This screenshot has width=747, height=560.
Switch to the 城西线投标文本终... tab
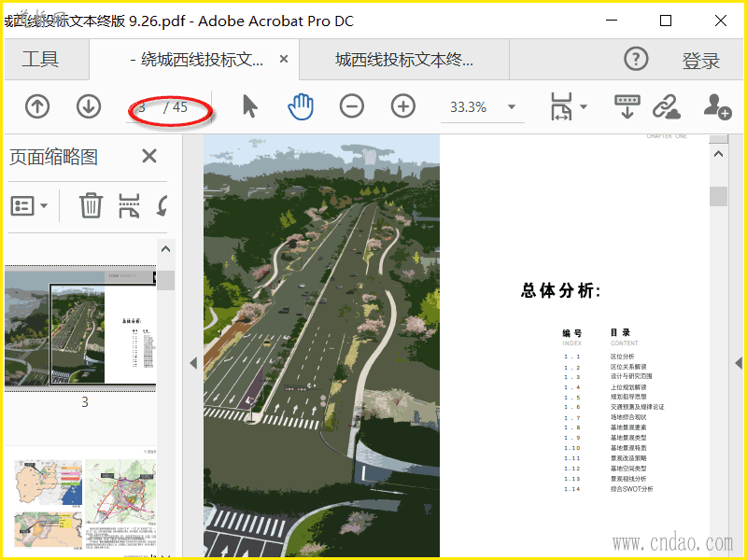(404, 60)
